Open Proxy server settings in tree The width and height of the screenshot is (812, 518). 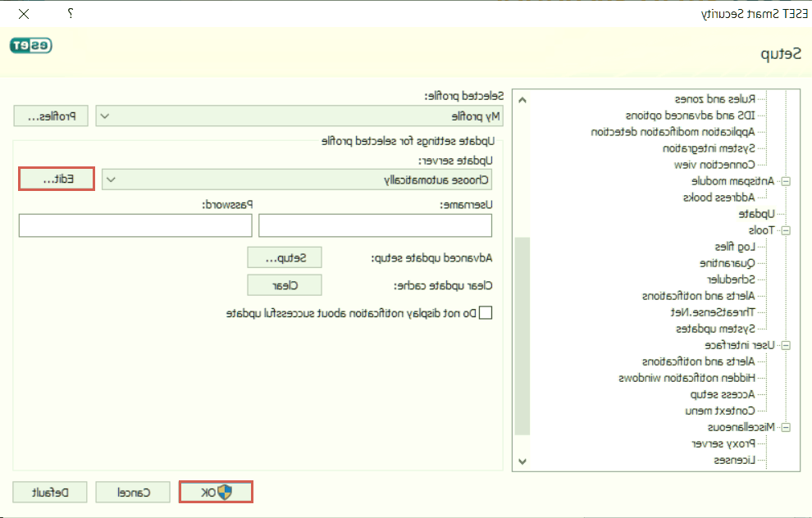click(x=723, y=443)
